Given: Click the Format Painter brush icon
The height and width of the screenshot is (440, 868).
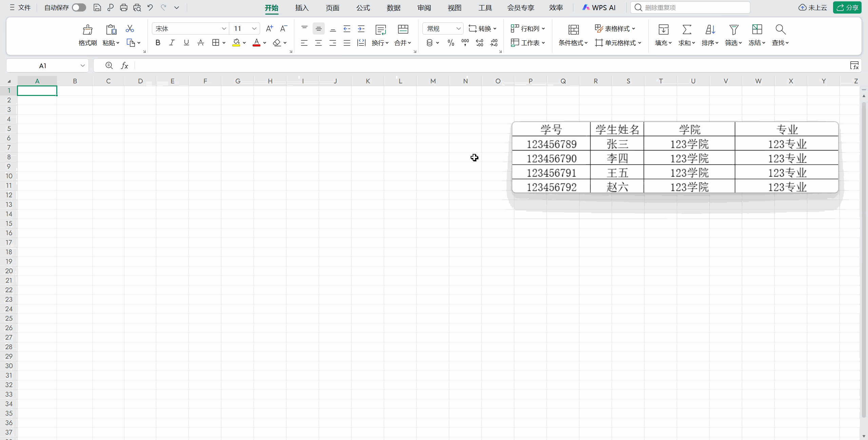Looking at the screenshot, I should 87,30.
